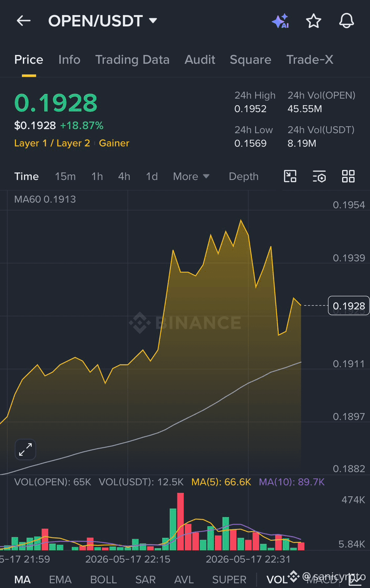Tap the tallest red volume bar
370x588 pixels.
click(181, 521)
